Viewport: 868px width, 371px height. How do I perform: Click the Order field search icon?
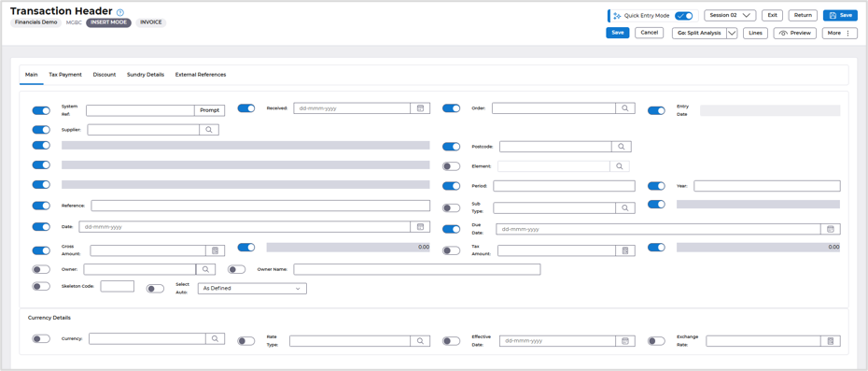click(x=625, y=108)
